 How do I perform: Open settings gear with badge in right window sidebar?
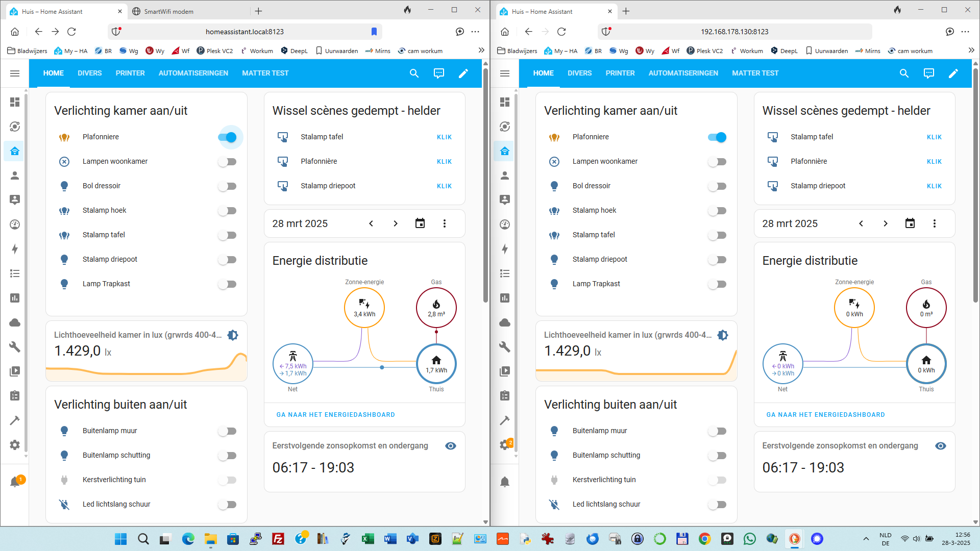pos(505,444)
